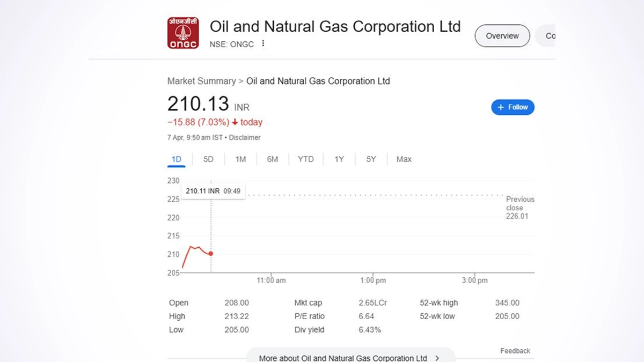Show the 1M chart range
Viewport: 644px width, 362px height.
tap(240, 159)
